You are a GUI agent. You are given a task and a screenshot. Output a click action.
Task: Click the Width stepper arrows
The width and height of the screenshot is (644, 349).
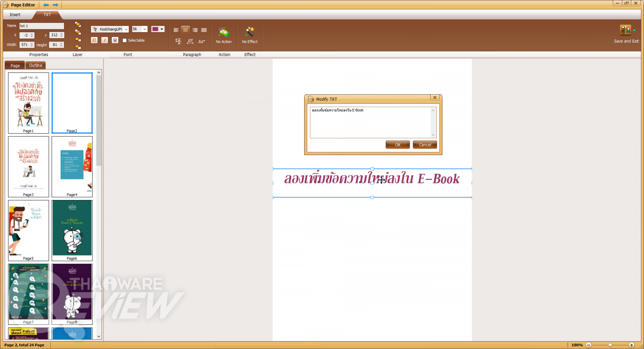tap(32, 45)
